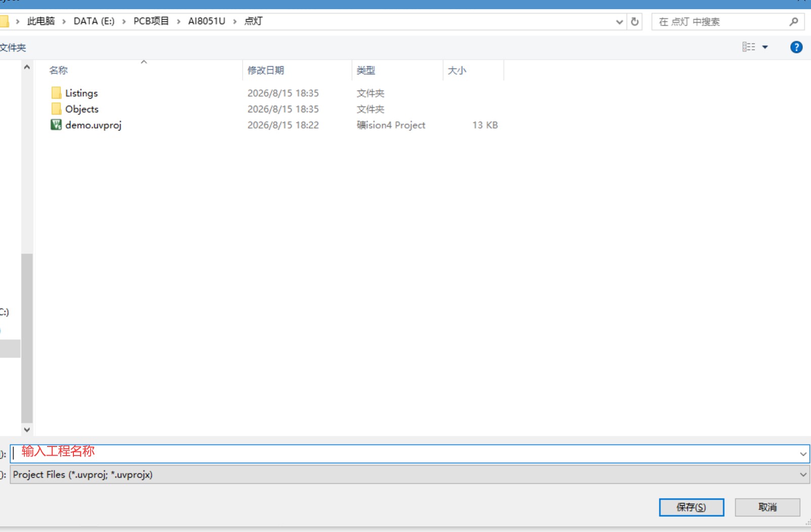The image size is (811, 532).
Task: Click the 13 KB file size
Action: [x=485, y=125]
